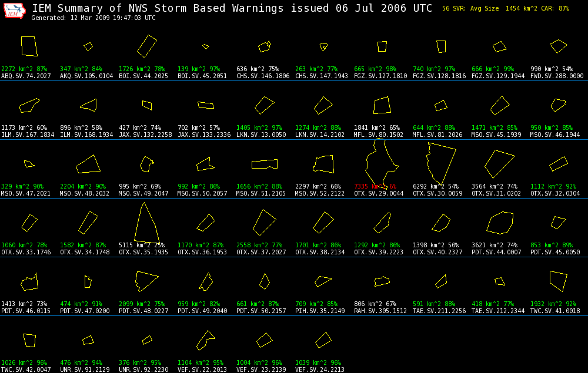The width and height of the screenshot is (588, 373).
Task: Click the IEM logo icon
Action: tap(15, 11)
